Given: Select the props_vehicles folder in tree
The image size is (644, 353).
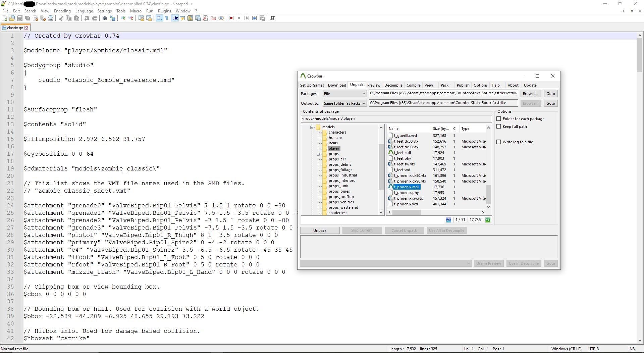Looking at the screenshot, I should coord(341,202).
